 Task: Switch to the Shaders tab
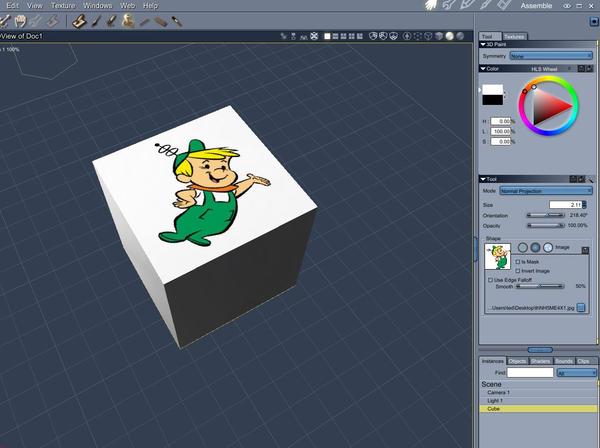pos(540,361)
